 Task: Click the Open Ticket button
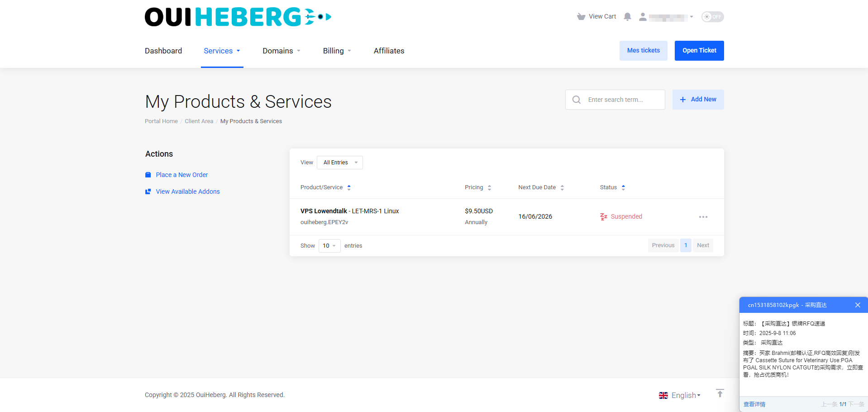click(x=699, y=51)
